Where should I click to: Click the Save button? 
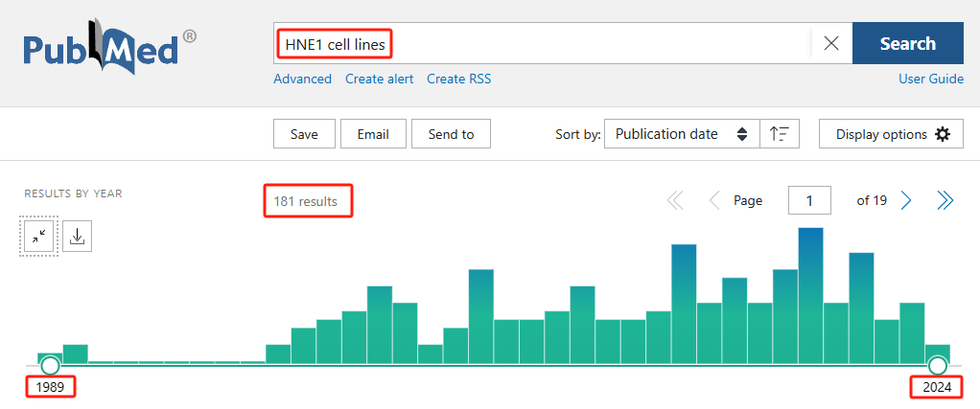304,134
